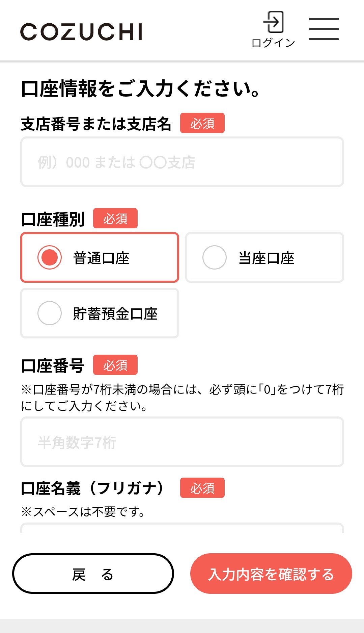Tap the 口座番号 field label
The image size is (364, 633).
coord(53,366)
